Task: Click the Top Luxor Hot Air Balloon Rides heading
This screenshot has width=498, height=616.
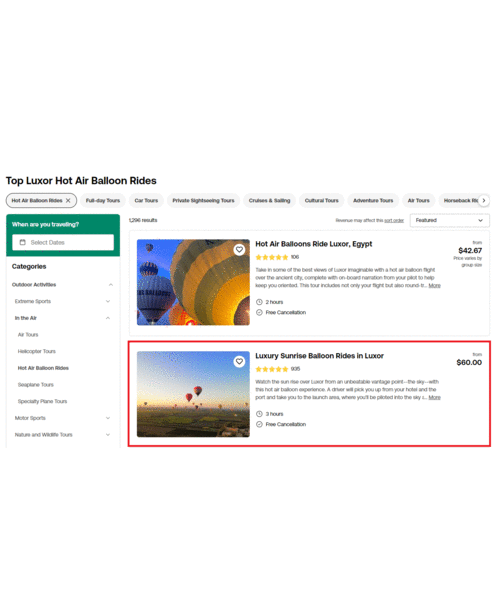Action: click(x=81, y=181)
